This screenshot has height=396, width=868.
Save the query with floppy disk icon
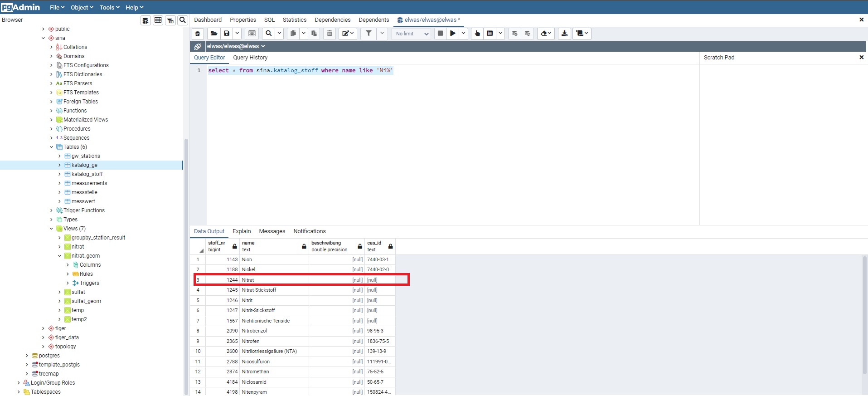pos(227,34)
